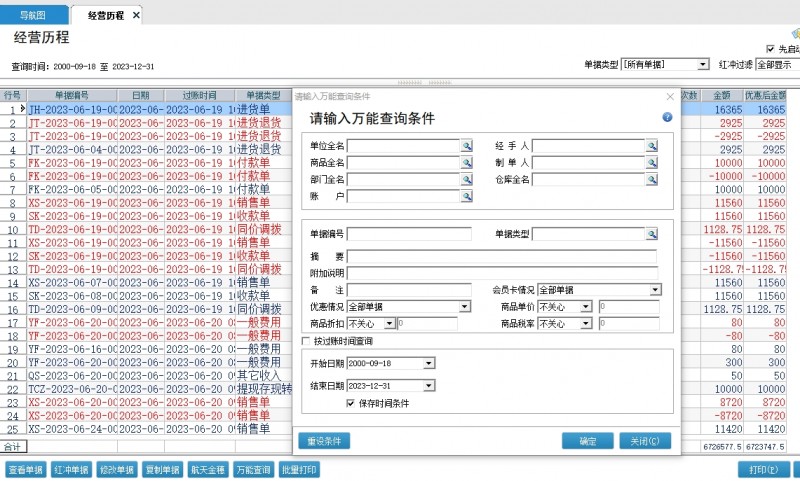Open lookup for 部门全名 field

pyautogui.click(x=466, y=180)
